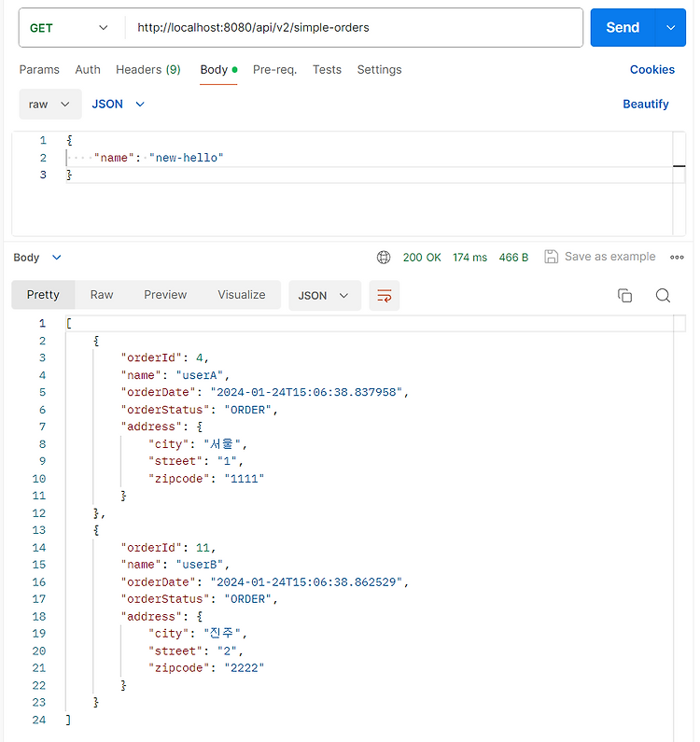
Task: Expand the response Body dropdown
Action: (37, 258)
